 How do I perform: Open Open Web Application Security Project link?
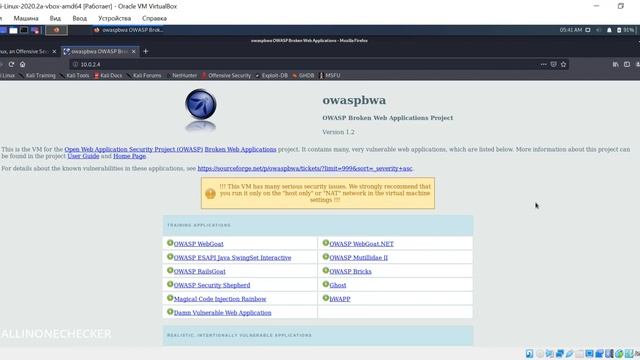pos(133,149)
